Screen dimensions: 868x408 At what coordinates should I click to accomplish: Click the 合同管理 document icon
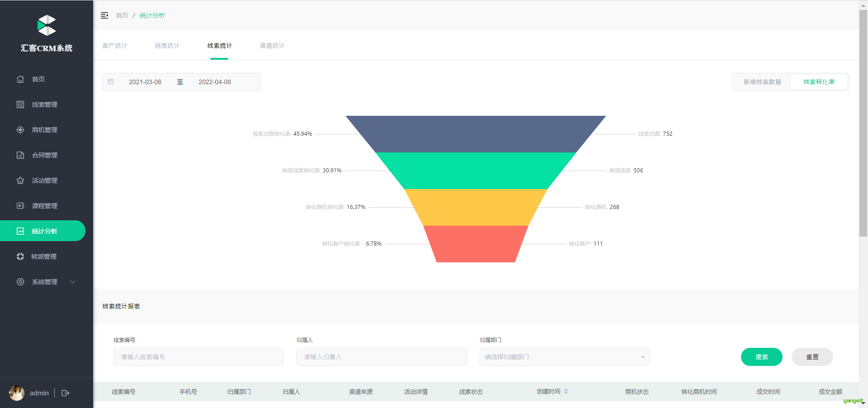tap(20, 155)
